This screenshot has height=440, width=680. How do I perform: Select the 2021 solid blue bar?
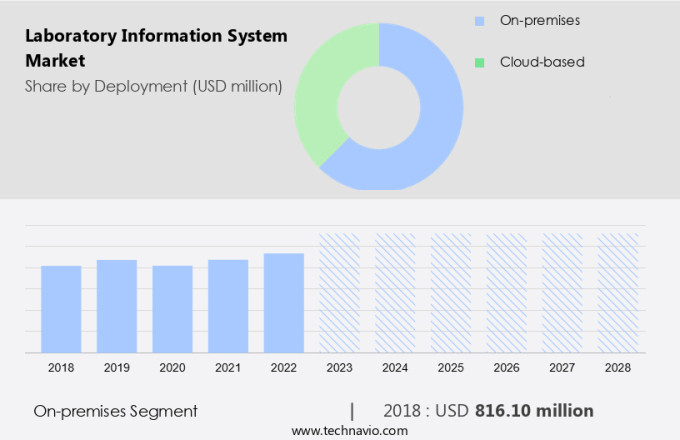(228, 306)
